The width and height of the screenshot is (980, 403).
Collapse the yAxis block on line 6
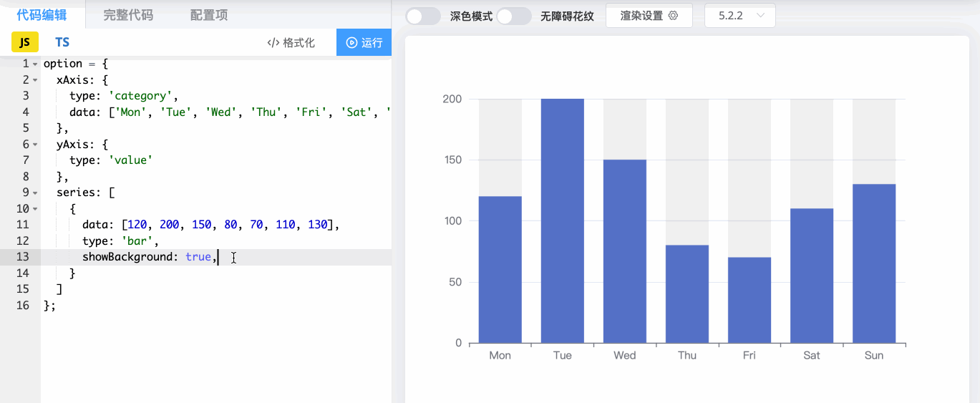(x=35, y=145)
